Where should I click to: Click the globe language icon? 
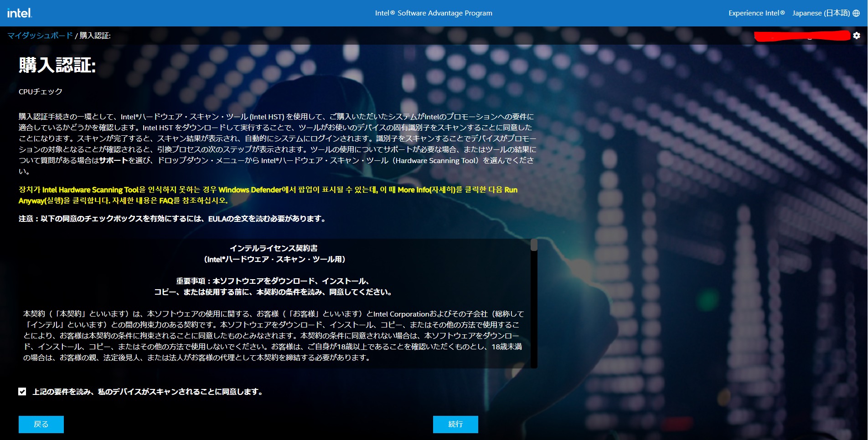point(856,13)
